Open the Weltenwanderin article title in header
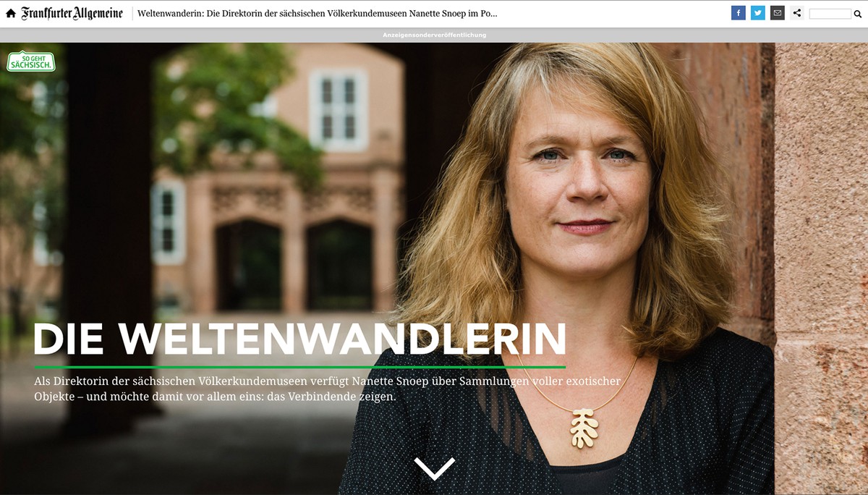Image resolution: width=868 pixels, height=495 pixels. click(318, 14)
